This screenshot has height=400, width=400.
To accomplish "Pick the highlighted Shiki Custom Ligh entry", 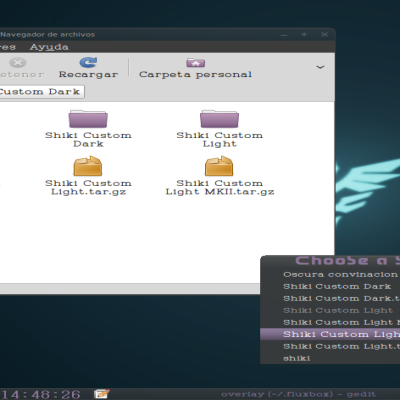I will [330, 334].
